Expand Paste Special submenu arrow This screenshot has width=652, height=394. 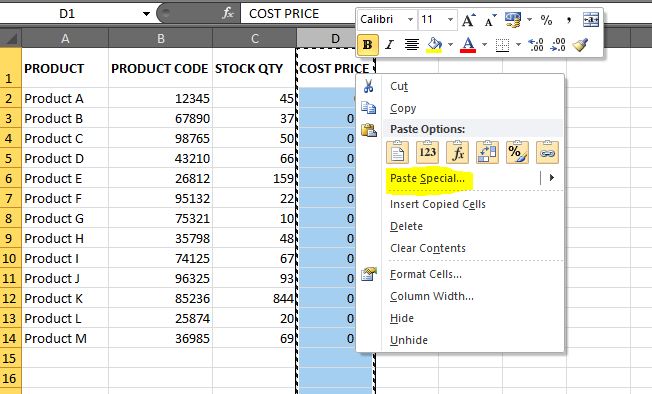click(552, 178)
